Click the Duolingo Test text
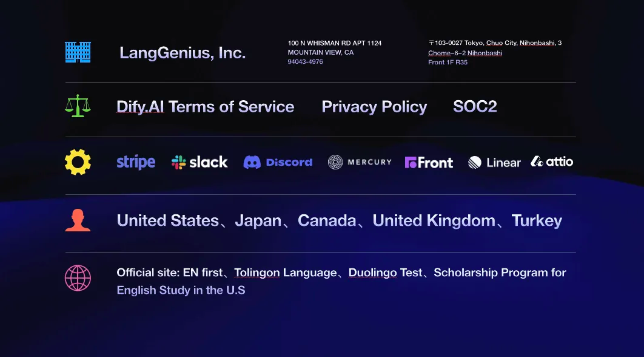Viewport: 644px width, 357px height. 385,273
